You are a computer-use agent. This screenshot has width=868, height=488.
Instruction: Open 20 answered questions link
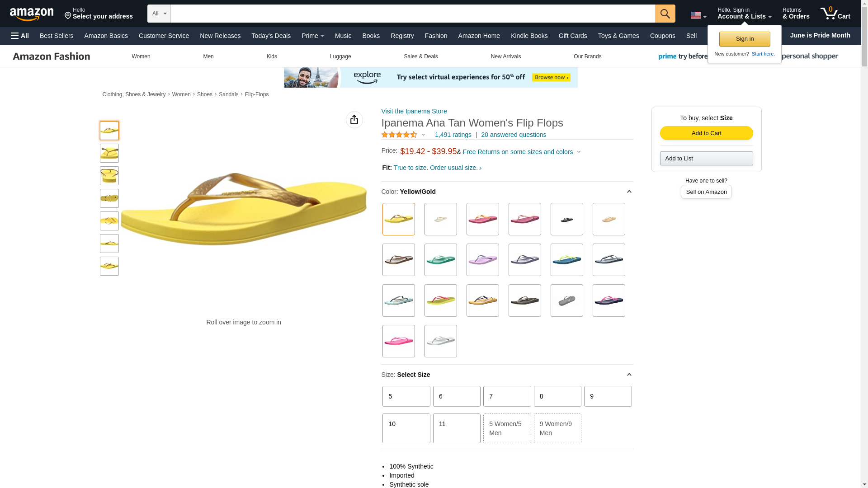coord(514,135)
